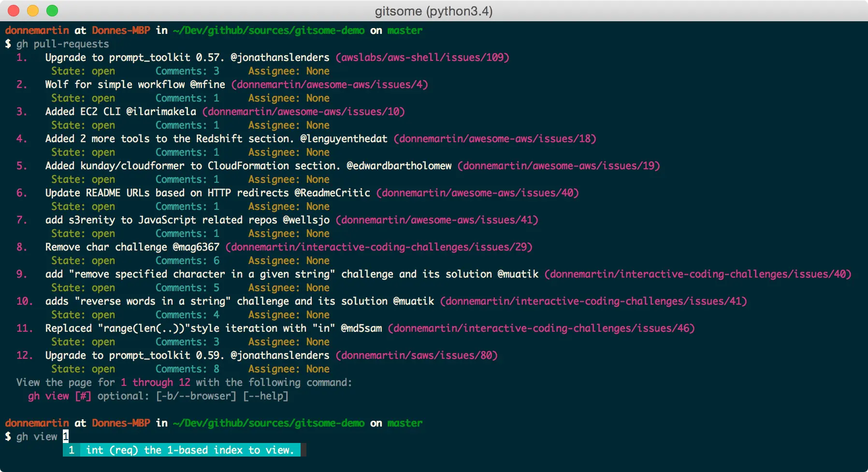Click 'Comments: 6' under item 8
This screenshot has height=472, width=868.
(x=188, y=261)
